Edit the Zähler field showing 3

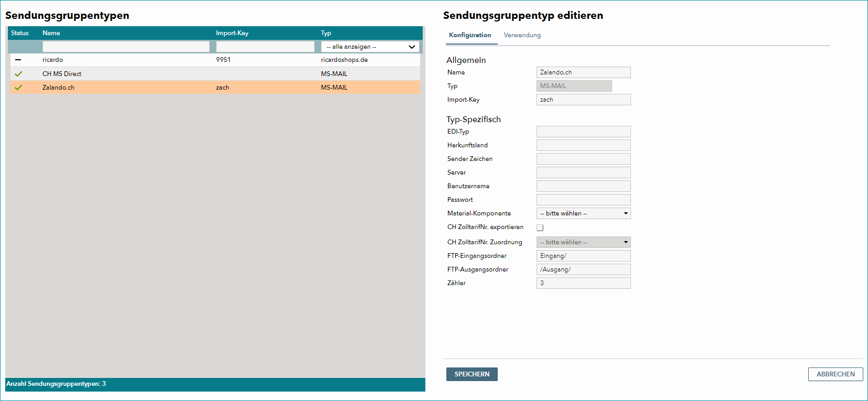click(583, 283)
